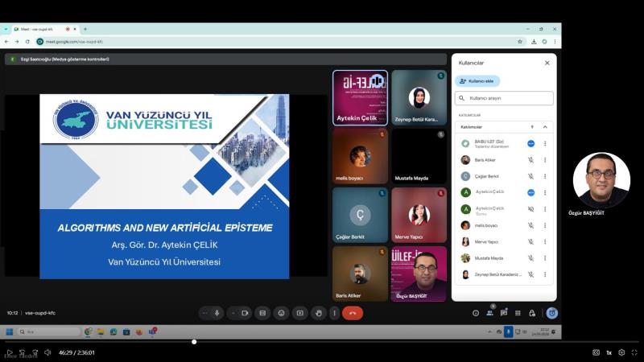Open video player settings gear

[621, 352]
